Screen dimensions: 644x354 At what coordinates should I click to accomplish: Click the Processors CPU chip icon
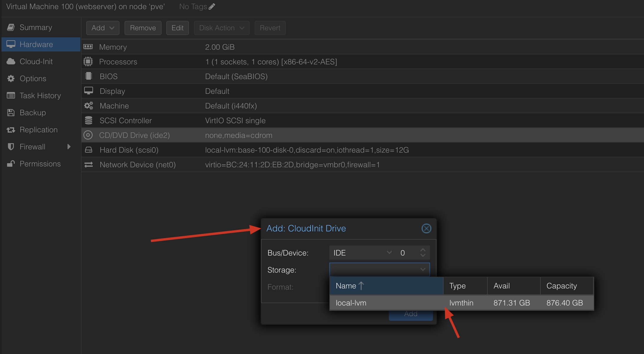(88, 61)
